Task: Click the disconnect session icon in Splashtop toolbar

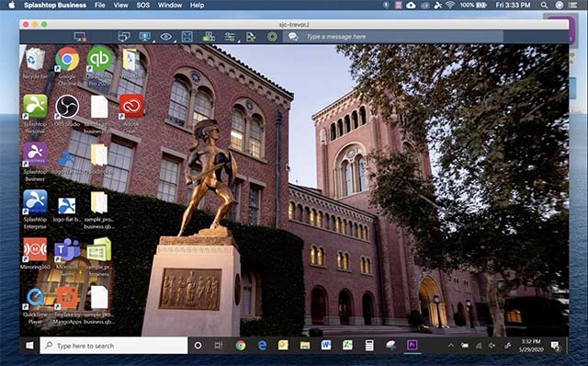Action: 80,37
